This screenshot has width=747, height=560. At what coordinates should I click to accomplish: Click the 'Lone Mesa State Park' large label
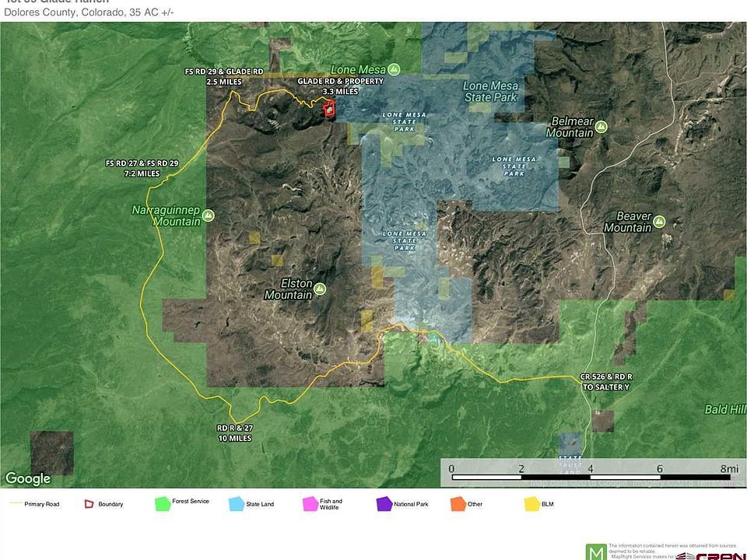[491, 92]
